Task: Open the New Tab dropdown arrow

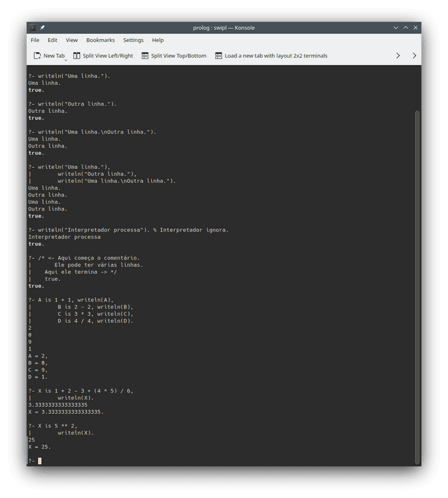Action: pos(66,60)
